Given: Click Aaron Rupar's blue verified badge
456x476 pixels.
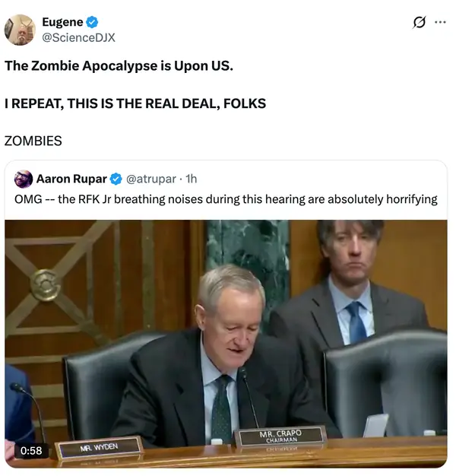Looking at the screenshot, I should [x=116, y=179].
